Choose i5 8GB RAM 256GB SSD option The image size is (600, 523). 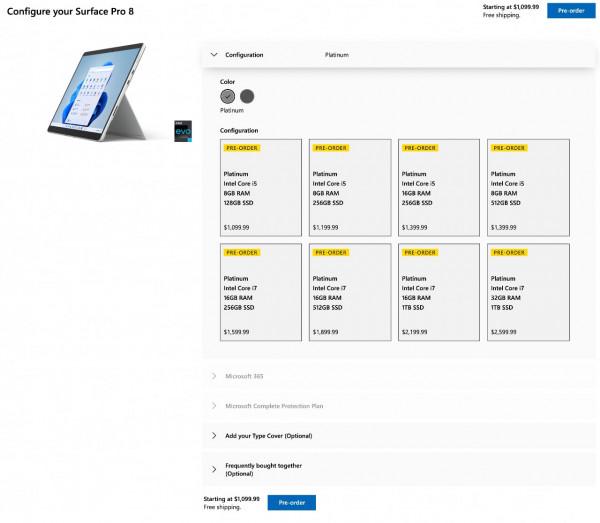[x=349, y=188]
